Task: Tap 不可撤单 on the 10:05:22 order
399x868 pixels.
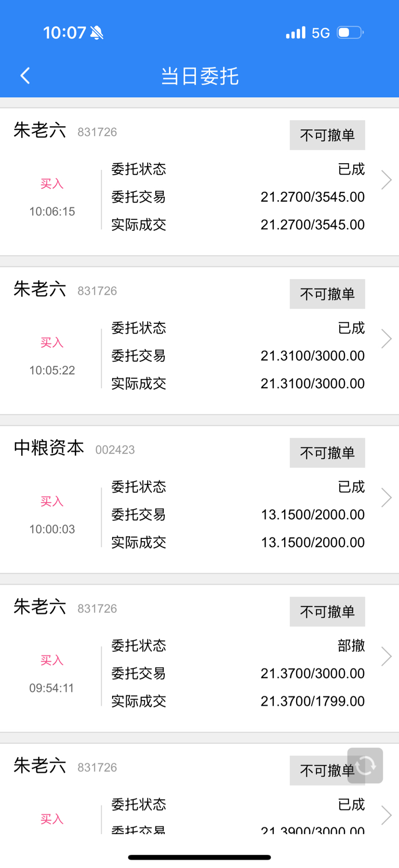Action: (327, 294)
